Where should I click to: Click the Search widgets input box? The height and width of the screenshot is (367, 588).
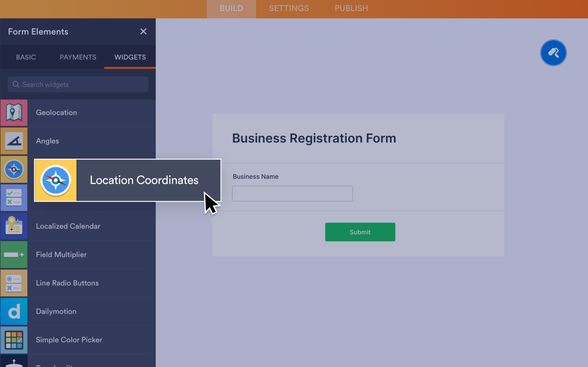click(78, 84)
